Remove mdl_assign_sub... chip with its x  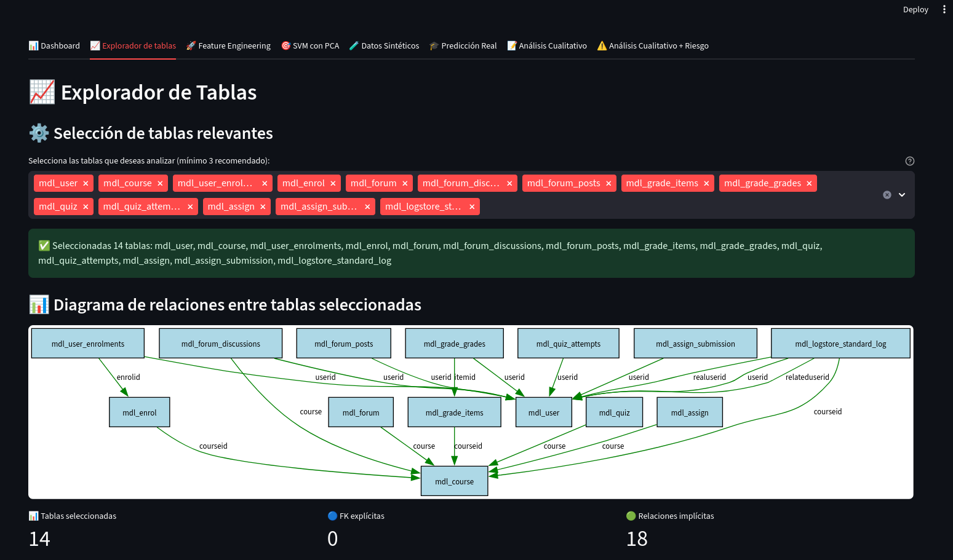click(x=367, y=206)
